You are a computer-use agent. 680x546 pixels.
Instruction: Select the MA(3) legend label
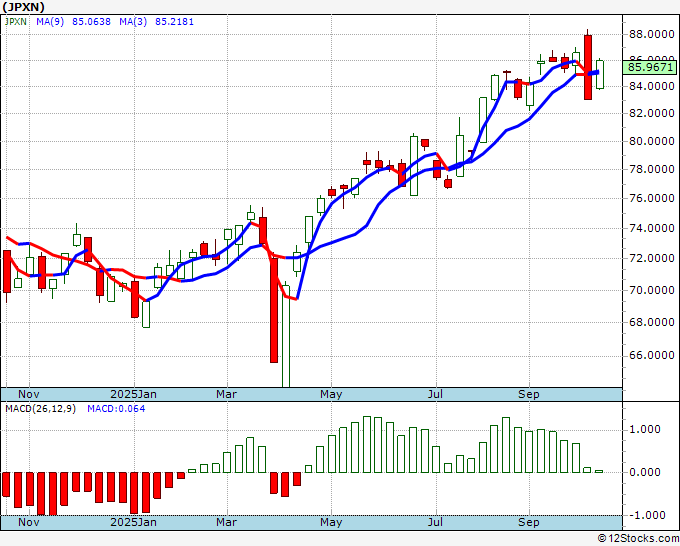(x=133, y=21)
